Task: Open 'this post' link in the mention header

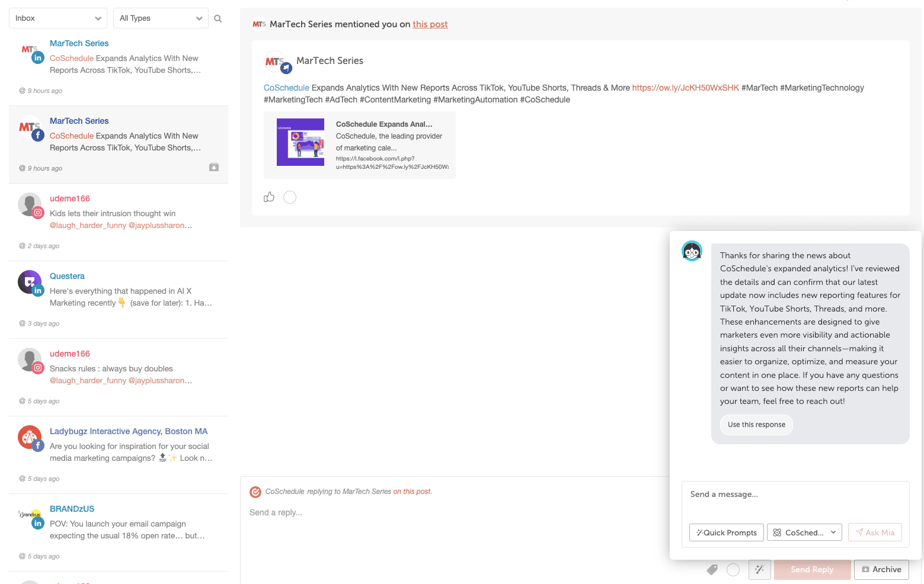Action: click(x=430, y=24)
